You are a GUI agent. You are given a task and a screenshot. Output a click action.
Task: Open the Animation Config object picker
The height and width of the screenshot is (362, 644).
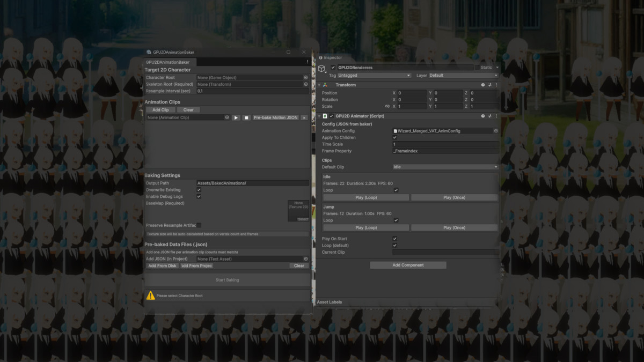point(496,131)
